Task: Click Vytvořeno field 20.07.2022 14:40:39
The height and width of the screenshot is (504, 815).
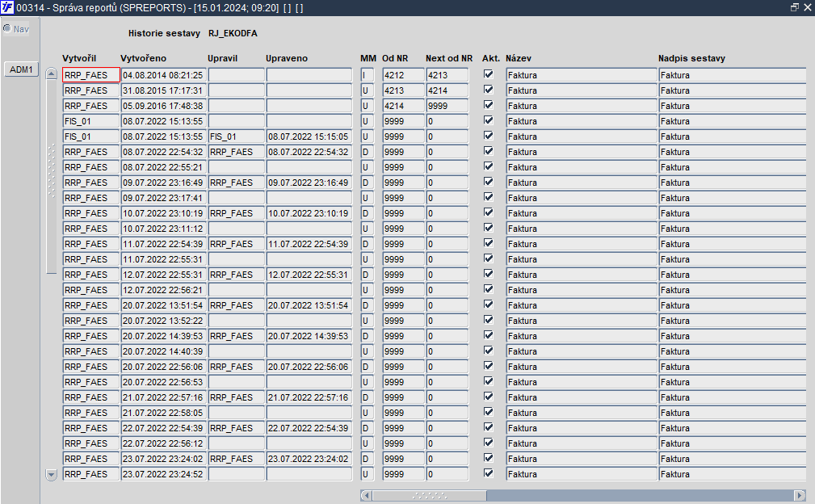Action: click(164, 351)
